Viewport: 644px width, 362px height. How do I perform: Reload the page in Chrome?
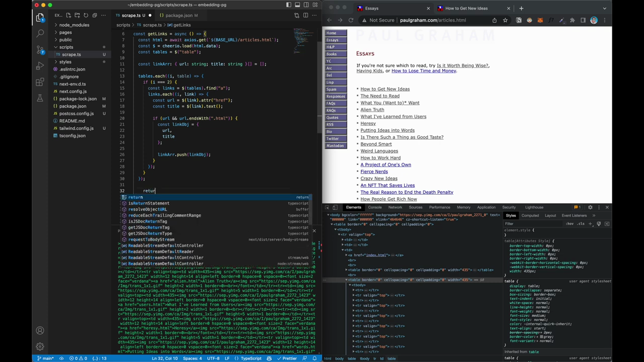point(351,20)
